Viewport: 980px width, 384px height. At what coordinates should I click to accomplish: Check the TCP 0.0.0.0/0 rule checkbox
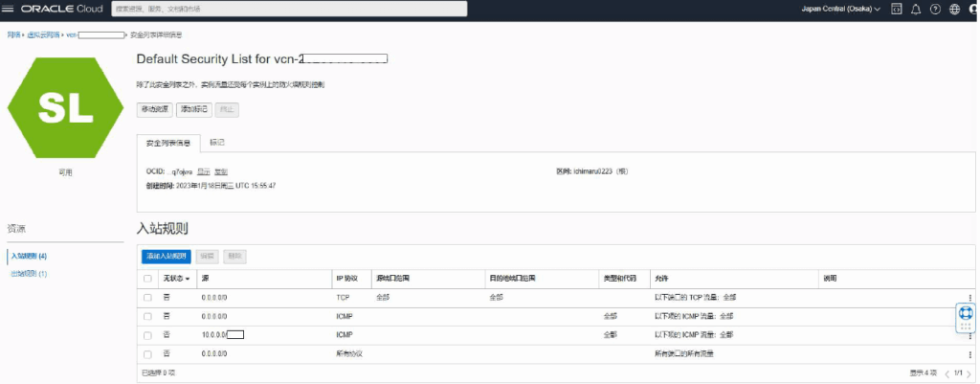click(147, 298)
